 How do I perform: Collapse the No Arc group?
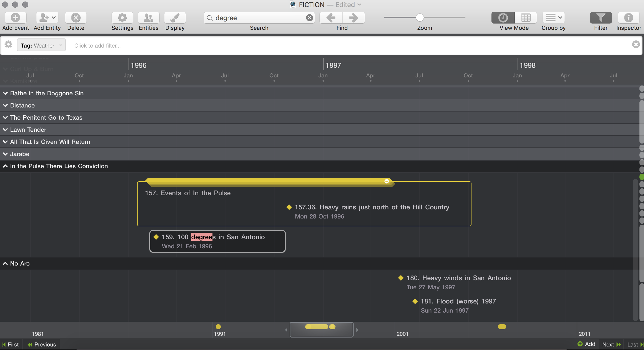[x=5, y=264]
